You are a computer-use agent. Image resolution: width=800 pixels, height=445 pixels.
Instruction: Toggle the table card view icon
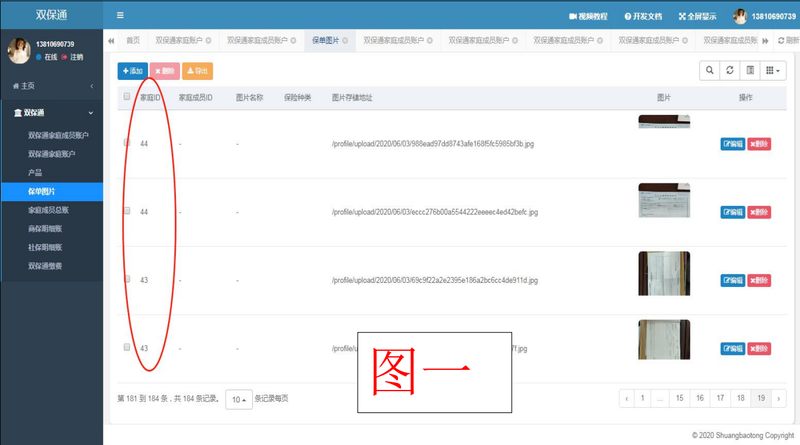pos(751,70)
